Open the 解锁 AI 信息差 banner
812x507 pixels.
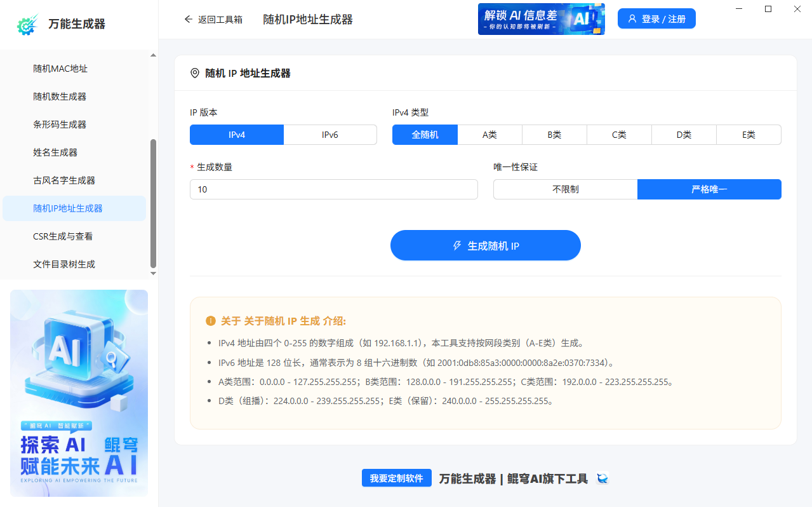541,18
